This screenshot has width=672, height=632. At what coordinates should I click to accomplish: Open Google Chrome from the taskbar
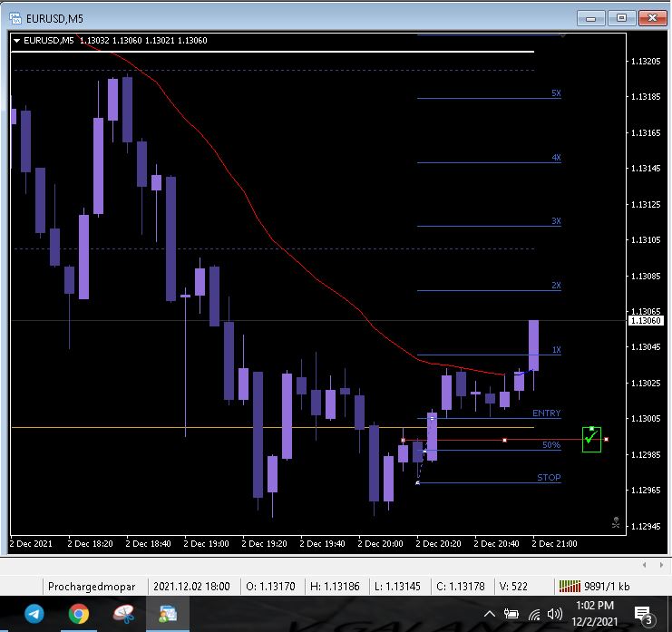coord(79,614)
